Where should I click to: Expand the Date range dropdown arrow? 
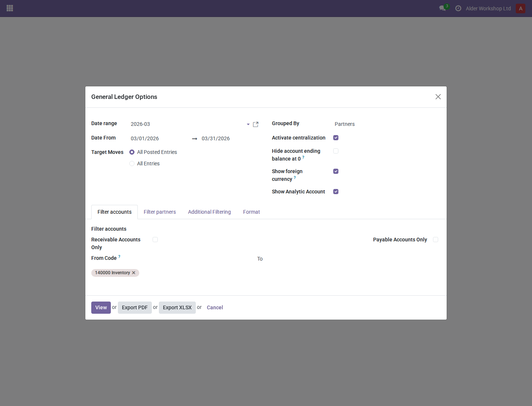tap(248, 124)
